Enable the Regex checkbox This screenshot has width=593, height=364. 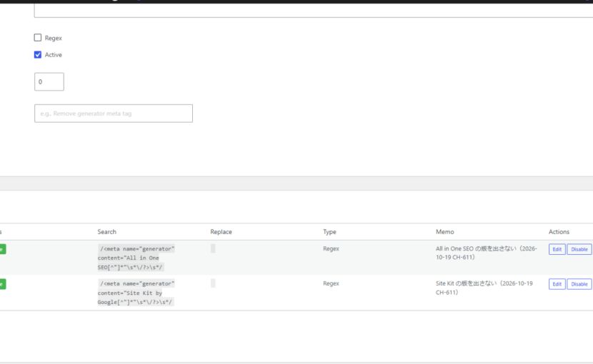point(38,38)
